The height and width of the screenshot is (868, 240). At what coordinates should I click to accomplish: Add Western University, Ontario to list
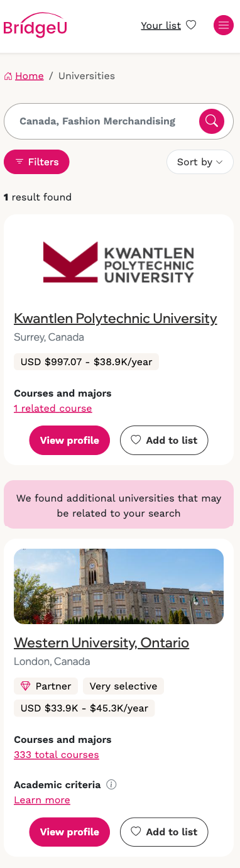point(164,832)
